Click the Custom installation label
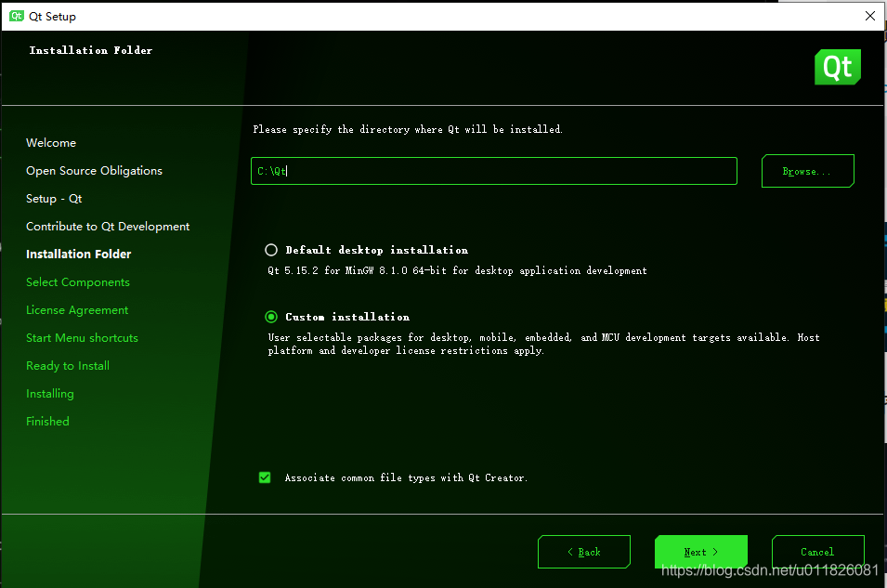 (347, 317)
